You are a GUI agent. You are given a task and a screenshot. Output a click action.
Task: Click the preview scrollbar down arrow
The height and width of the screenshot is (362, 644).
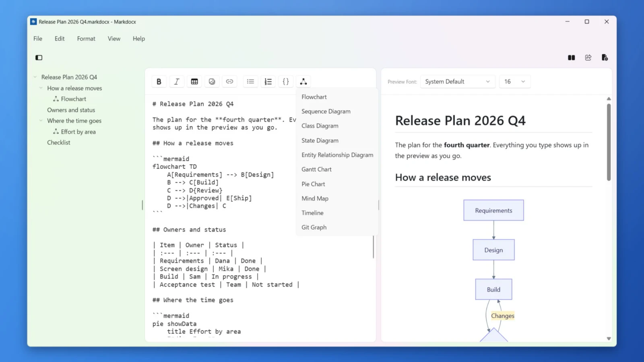(609, 339)
